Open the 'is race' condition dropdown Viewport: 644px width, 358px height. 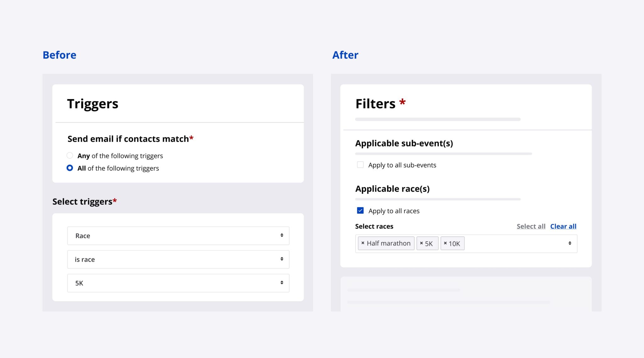tap(178, 259)
